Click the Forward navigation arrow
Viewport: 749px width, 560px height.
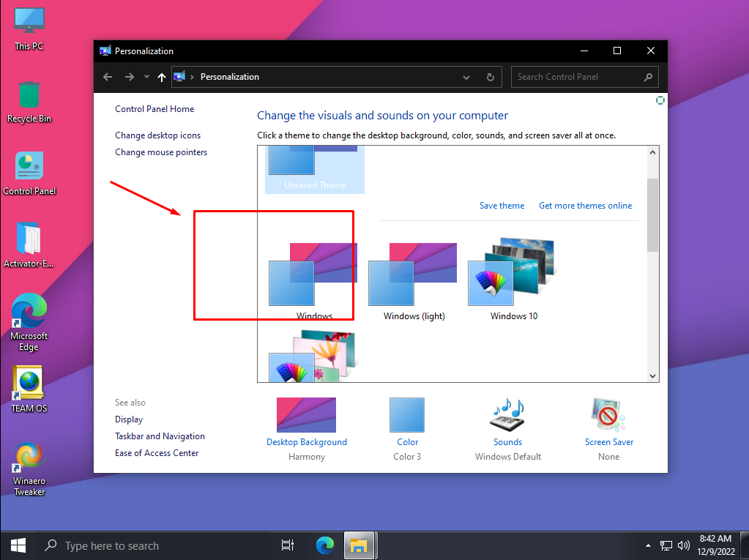130,77
